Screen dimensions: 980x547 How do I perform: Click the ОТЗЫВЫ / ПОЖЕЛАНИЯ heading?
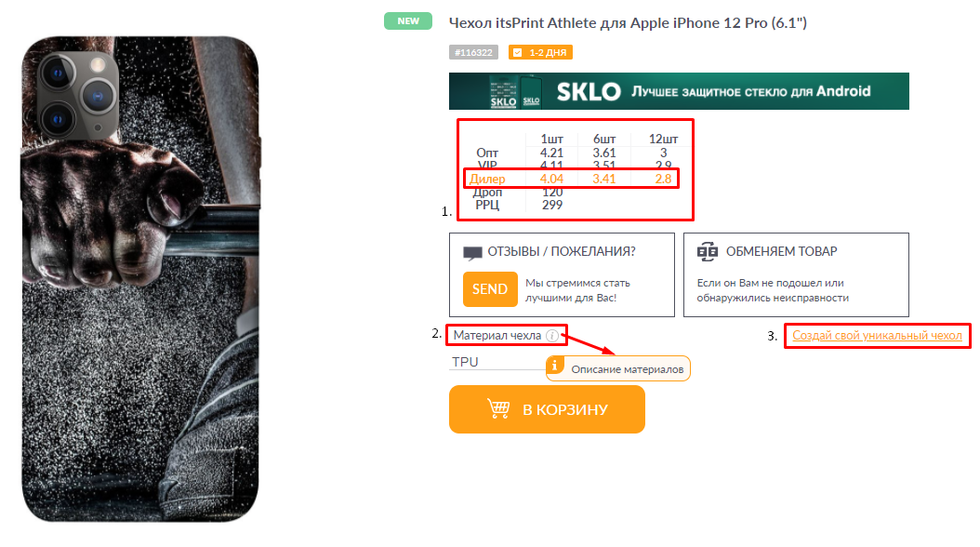click(x=562, y=251)
